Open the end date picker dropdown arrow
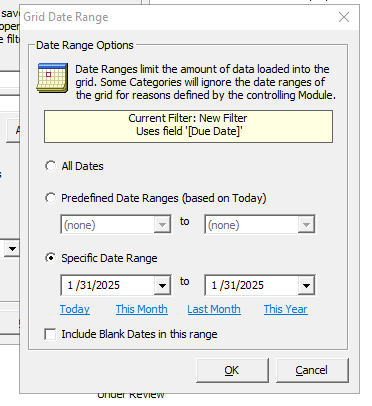 click(306, 285)
